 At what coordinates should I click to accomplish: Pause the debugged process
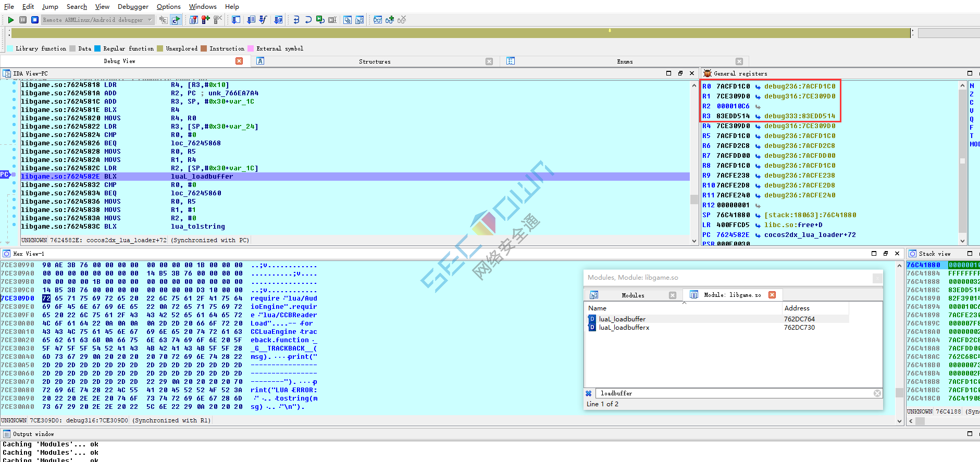pyautogui.click(x=23, y=20)
